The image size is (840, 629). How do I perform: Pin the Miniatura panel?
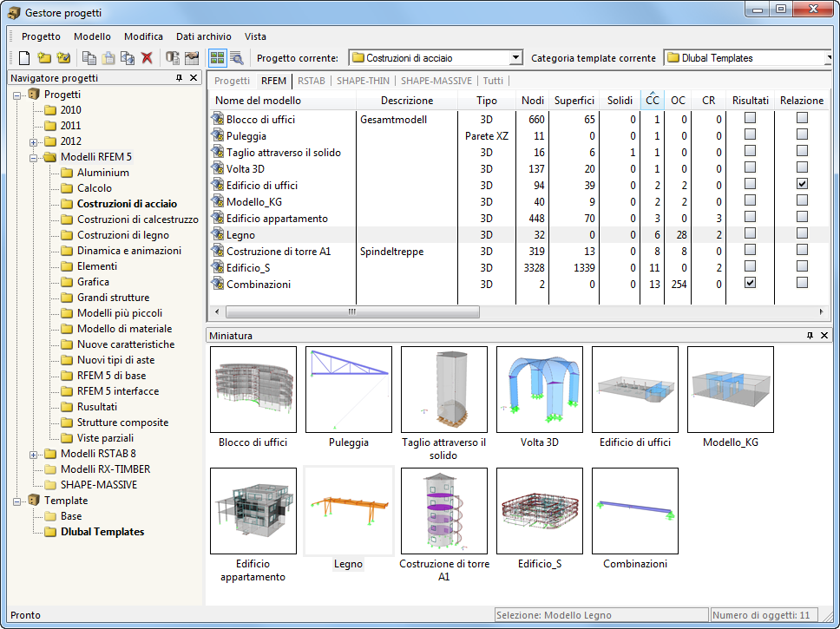point(810,336)
